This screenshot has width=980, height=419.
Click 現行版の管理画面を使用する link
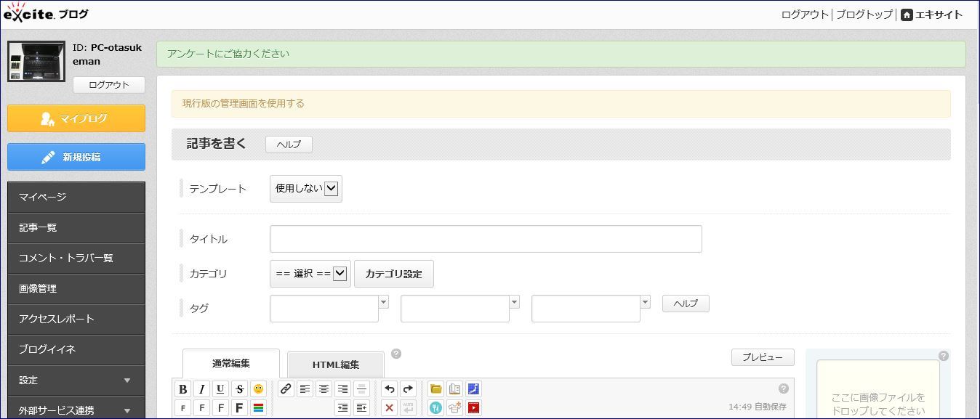(x=244, y=103)
